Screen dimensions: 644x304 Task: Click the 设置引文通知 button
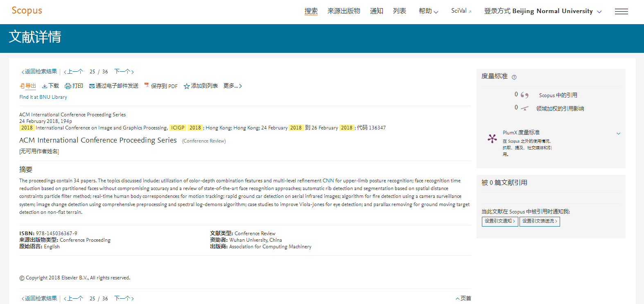tap(500, 221)
